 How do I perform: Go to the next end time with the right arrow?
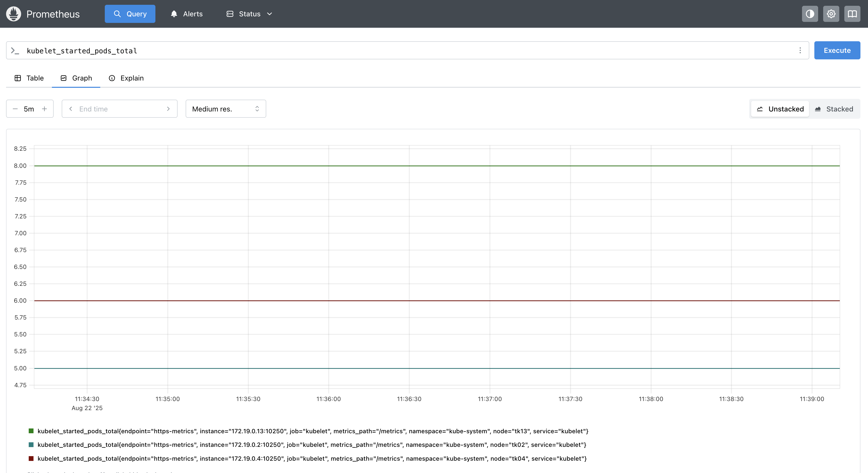168,109
